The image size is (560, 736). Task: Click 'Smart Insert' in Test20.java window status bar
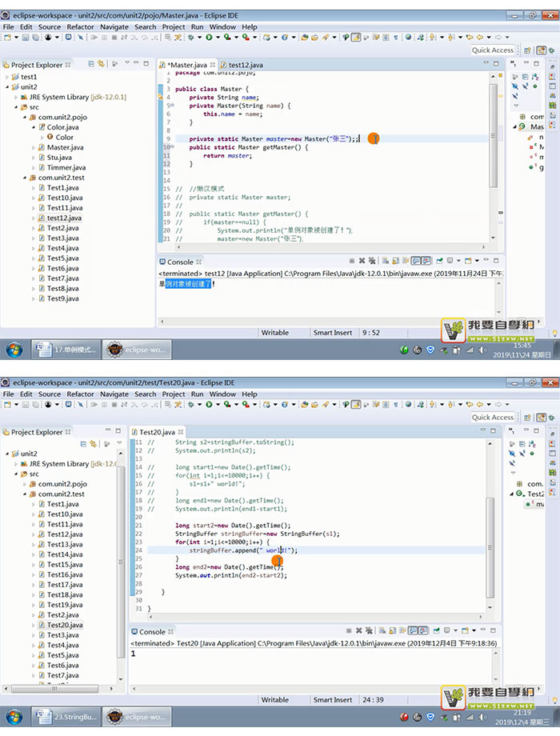tap(332, 699)
